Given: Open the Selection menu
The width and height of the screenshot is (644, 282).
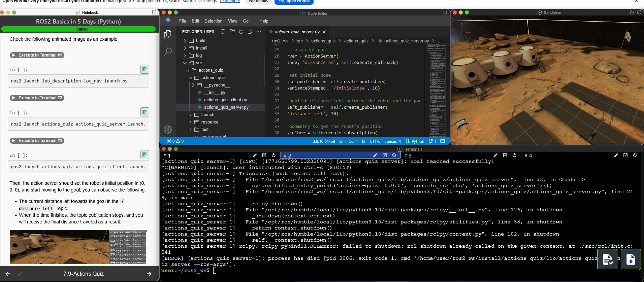Looking at the screenshot, I should click(x=213, y=21).
